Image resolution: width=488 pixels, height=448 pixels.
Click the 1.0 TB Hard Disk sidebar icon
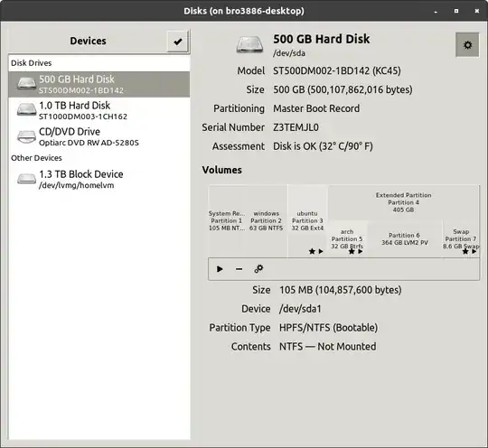[26, 109]
